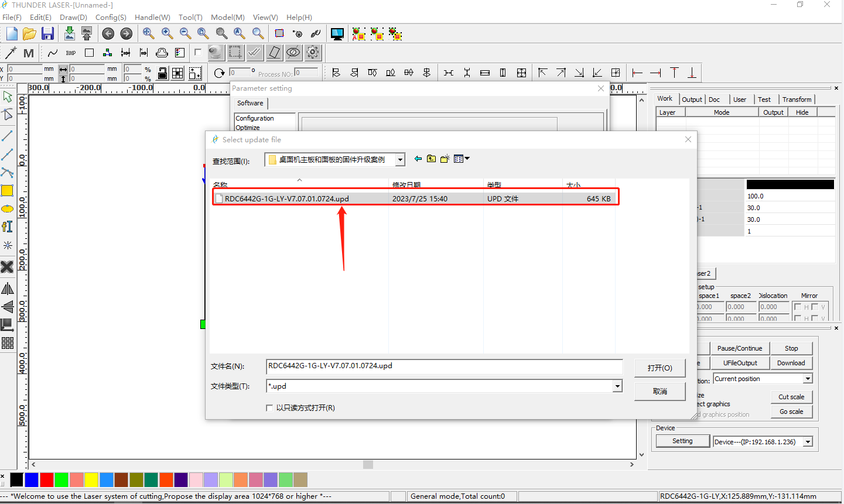Open the File(F) menu

12,18
